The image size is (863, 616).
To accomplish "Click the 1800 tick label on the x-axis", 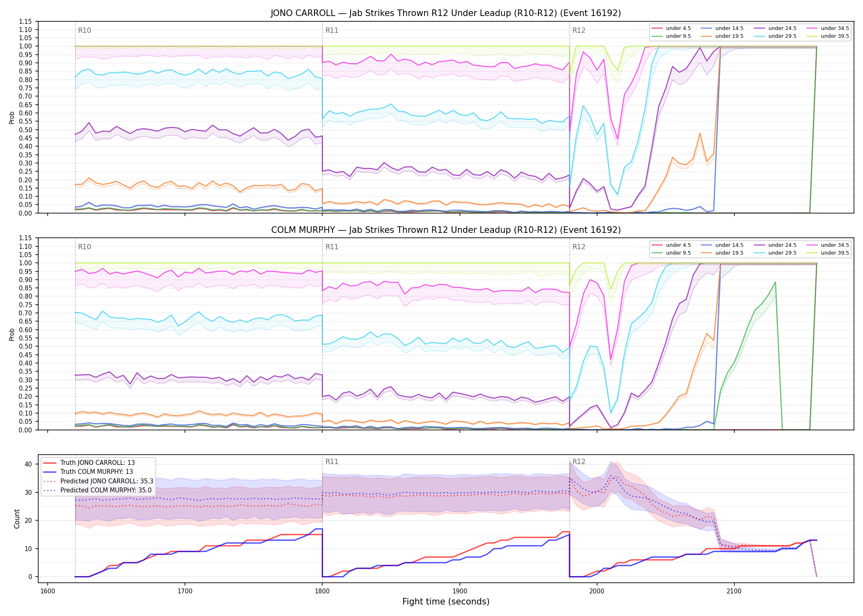I will (x=322, y=591).
